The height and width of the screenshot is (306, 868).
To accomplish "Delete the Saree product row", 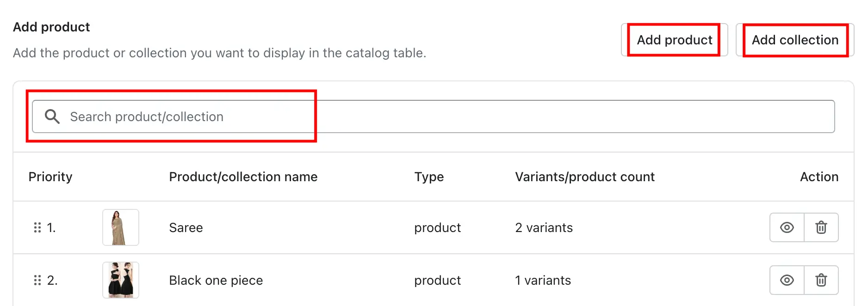I will pyautogui.click(x=821, y=227).
